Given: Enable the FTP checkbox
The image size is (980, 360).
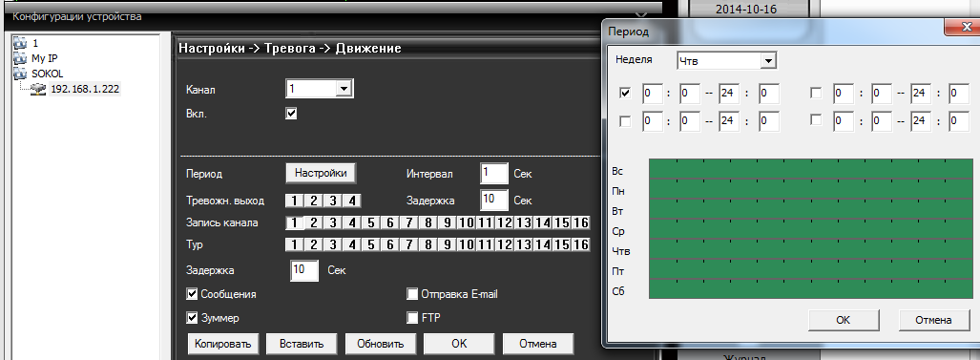Looking at the screenshot, I should tap(412, 317).
